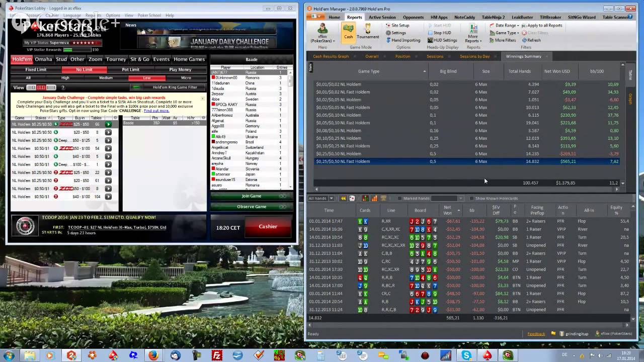The width and height of the screenshot is (644, 362).
Task: Sort by Net Won USD column
Action: pyautogui.click(x=556, y=71)
